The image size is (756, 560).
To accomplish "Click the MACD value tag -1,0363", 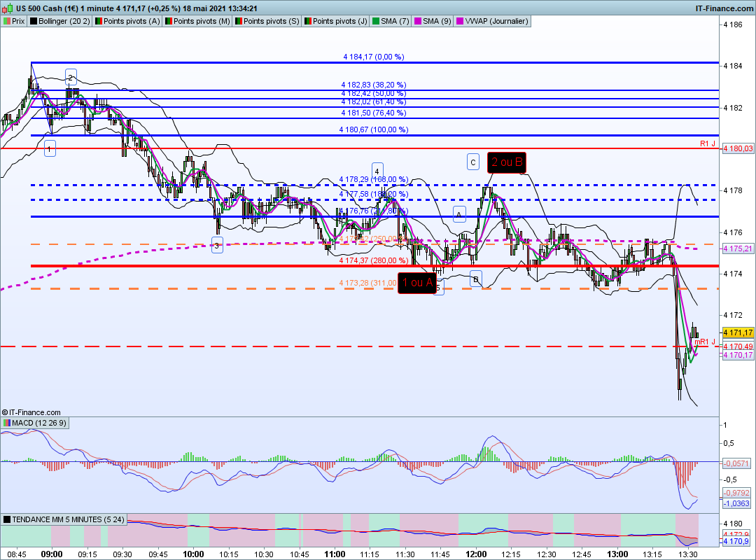I will 736,503.
